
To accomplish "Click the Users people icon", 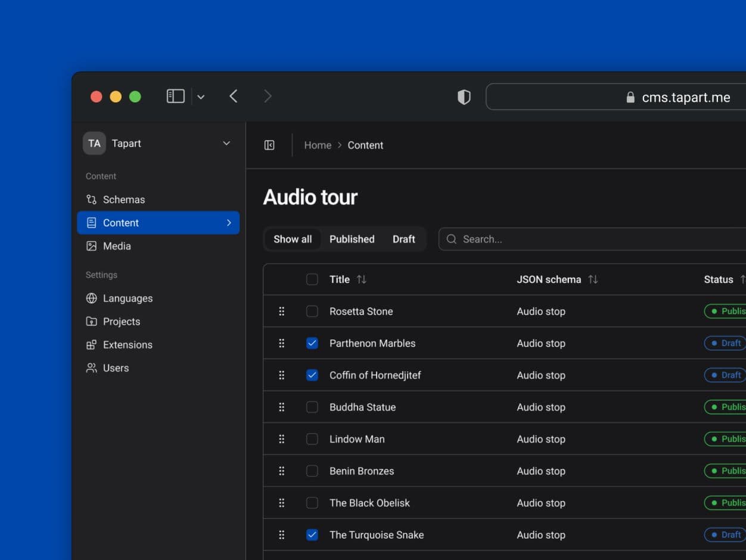I will (91, 368).
